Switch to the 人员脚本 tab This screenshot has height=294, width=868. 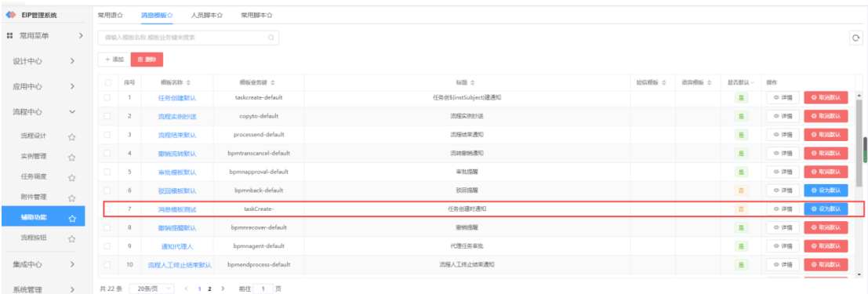pos(206,15)
